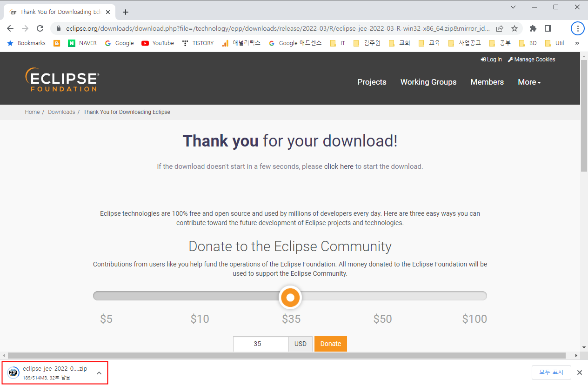Open the 공부 bookmark folder
This screenshot has width=588, height=386.
click(500, 43)
